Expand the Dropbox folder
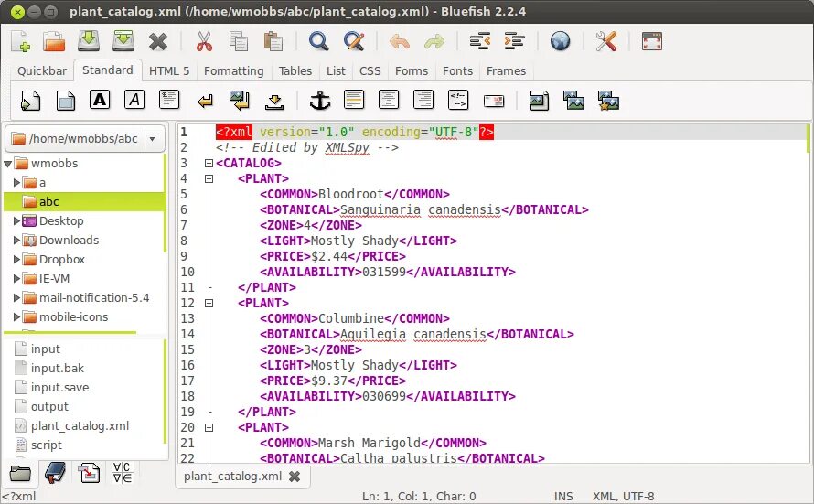 click(16, 260)
